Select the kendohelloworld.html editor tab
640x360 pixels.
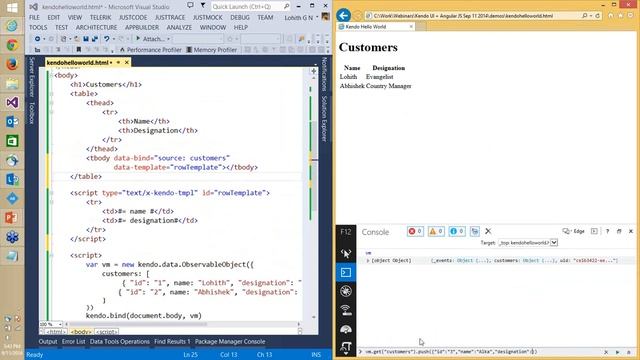point(79,62)
